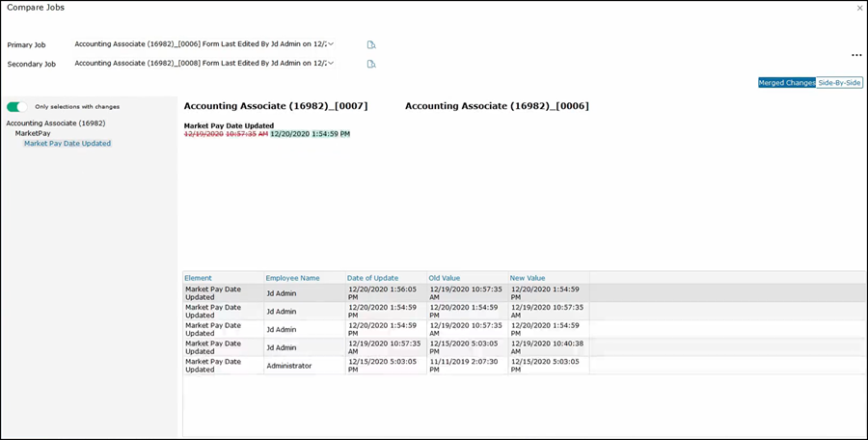Toggle Only selections with changes switch
This screenshot has width=868, height=440.
[x=17, y=107]
